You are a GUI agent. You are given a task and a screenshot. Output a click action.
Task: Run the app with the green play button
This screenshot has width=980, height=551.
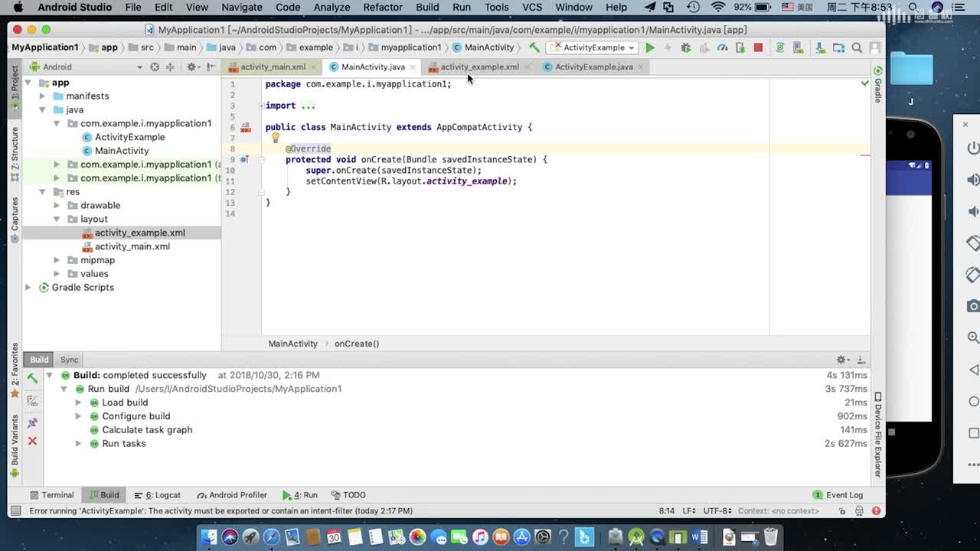pos(650,47)
